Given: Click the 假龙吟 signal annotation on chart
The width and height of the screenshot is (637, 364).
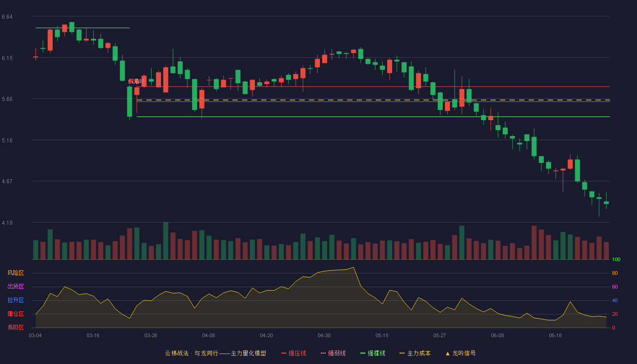Looking at the screenshot, I should [136, 81].
